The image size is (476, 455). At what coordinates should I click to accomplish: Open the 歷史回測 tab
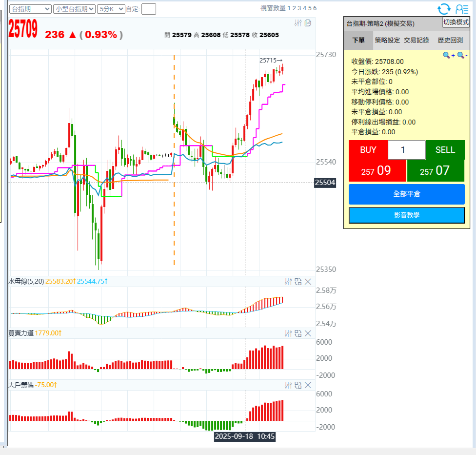coord(450,40)
